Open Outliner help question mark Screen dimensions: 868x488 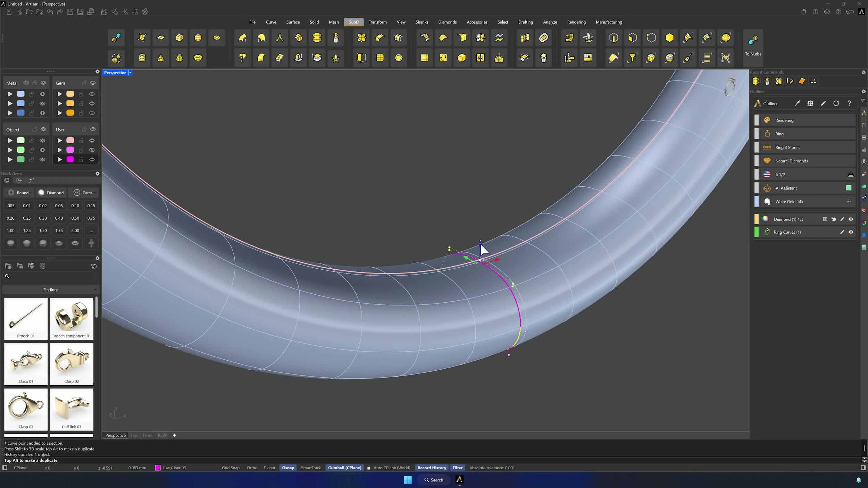[x=849, y=103]
